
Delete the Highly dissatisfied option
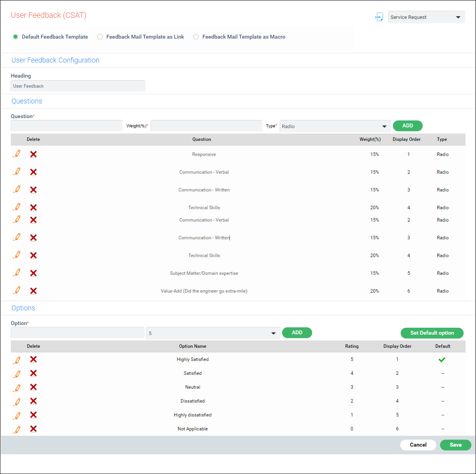coord(34,415)
